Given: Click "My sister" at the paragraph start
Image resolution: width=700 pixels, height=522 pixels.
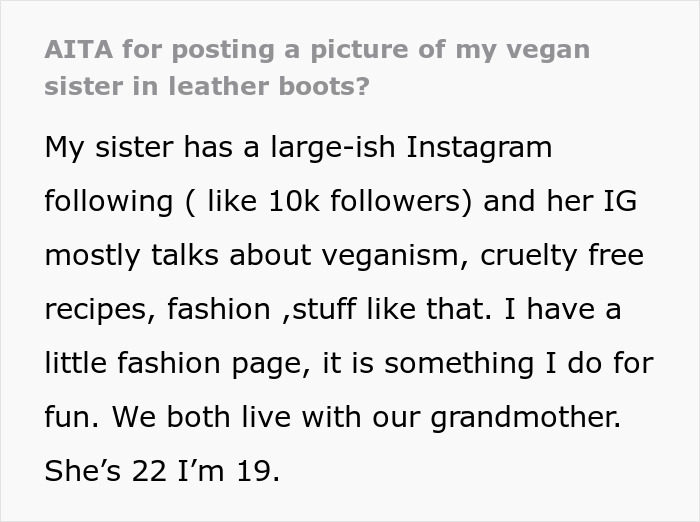Looking at the screenshot, I should 109,147.
